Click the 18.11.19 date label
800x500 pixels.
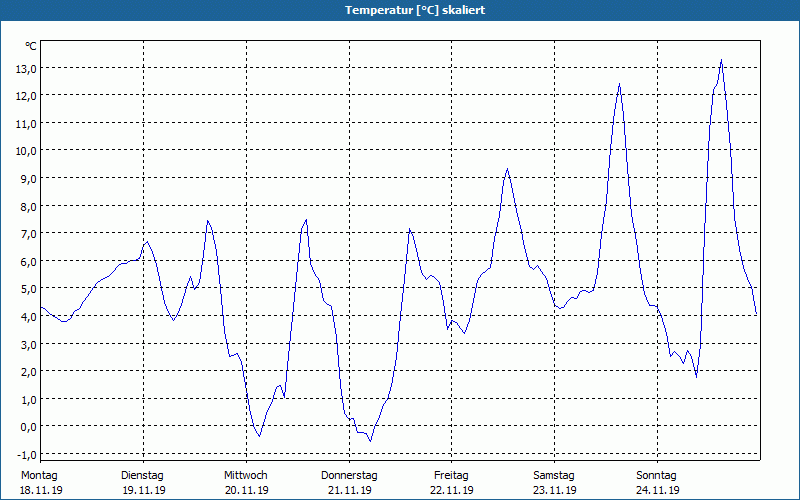pos(40,490)
